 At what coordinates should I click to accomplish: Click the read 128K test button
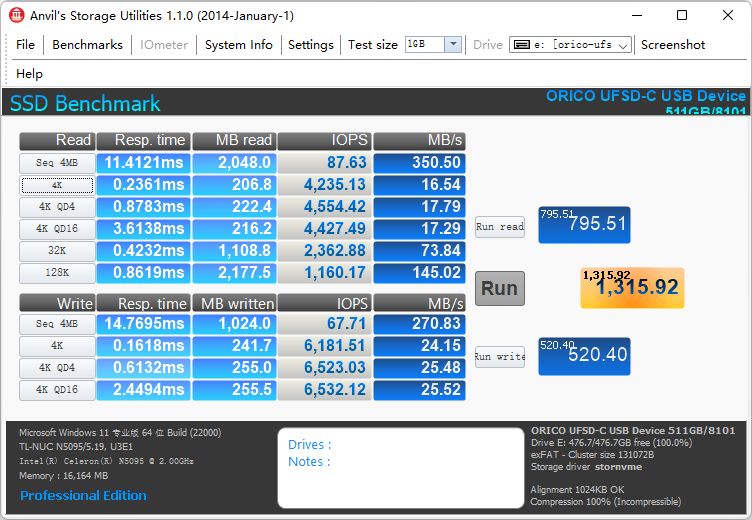pos(57,272)
